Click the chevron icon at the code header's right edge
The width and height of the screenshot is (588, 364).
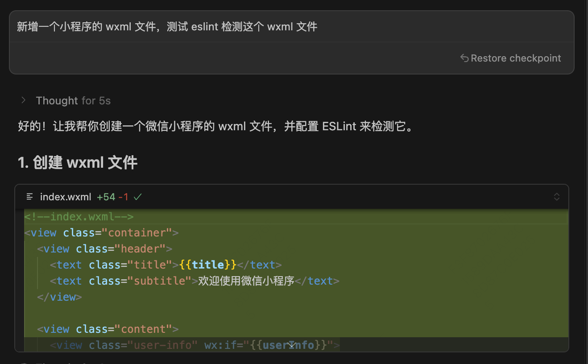556,196
